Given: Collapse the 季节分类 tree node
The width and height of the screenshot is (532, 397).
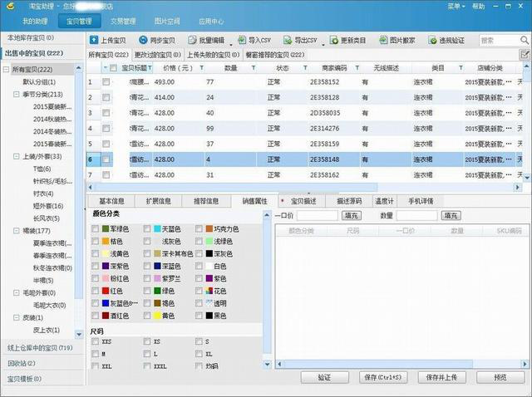Looking at the screenshot, I should point(16,95).
